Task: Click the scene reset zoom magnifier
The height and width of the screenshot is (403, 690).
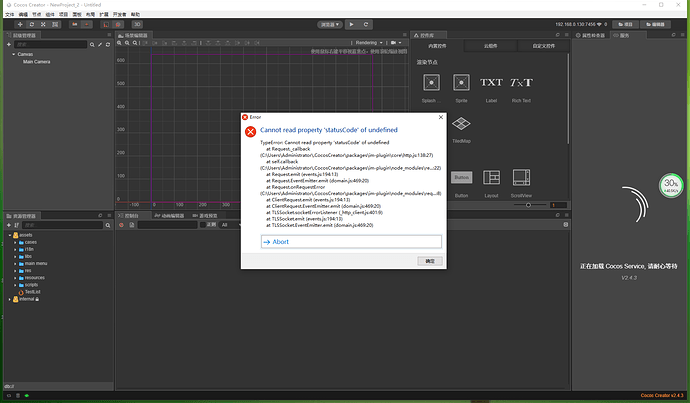Action: click(135, 43)
